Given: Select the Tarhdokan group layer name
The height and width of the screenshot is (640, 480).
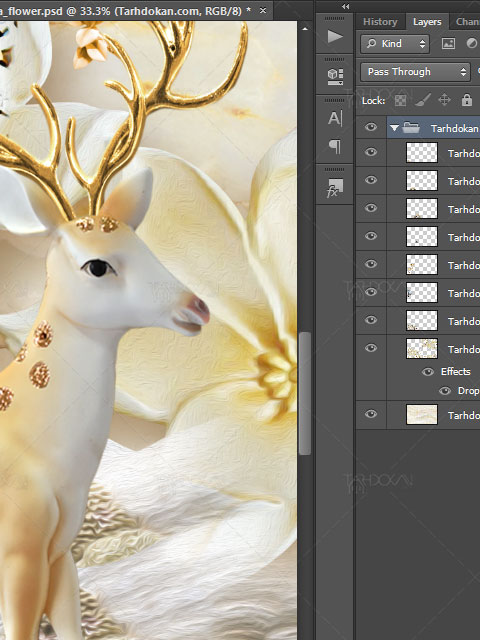Looking at the screenshot, I should pyautogui.click(x=454, y=129).
